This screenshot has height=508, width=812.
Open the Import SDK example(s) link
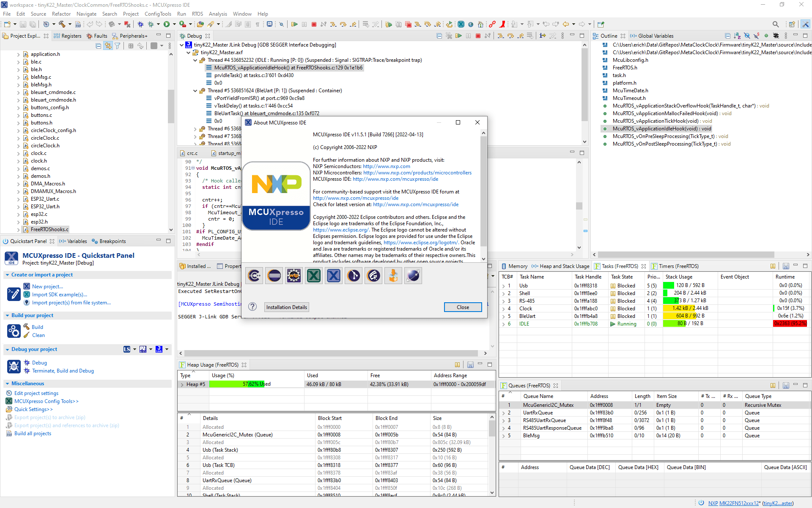(59, 295)
